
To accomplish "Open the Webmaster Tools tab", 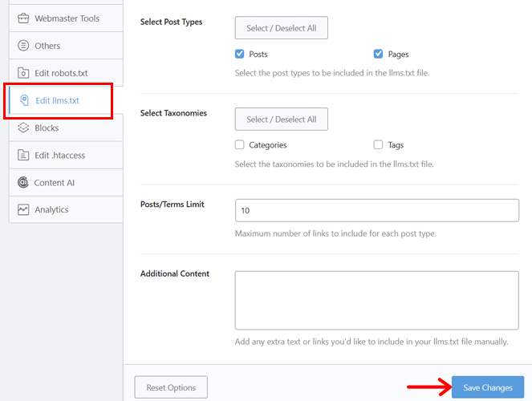I will pyautogui.click(x=66, y=18).
